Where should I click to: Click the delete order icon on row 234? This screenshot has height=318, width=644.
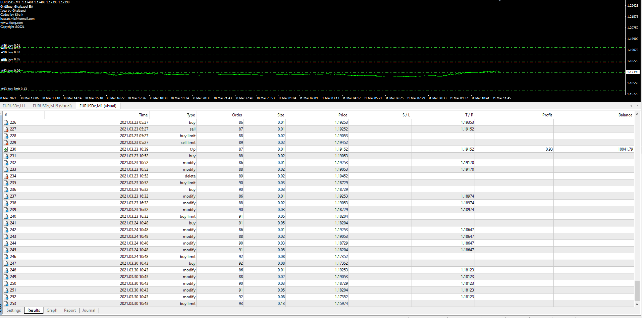(x=6, y=176)
